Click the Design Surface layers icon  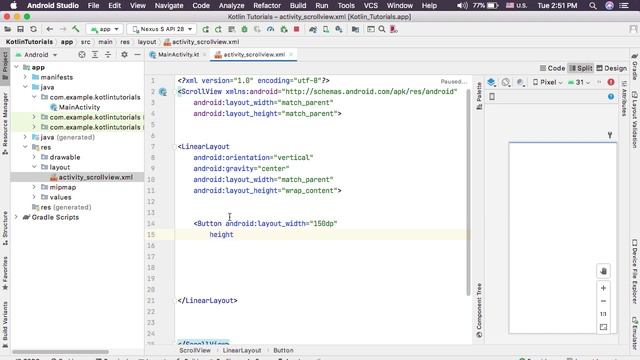click(491, 82)
